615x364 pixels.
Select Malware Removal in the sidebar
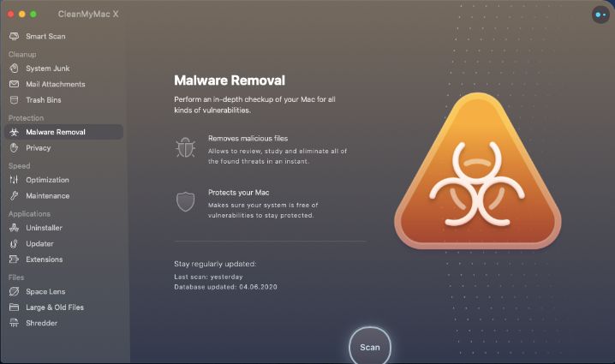click(x=63, y=132)
